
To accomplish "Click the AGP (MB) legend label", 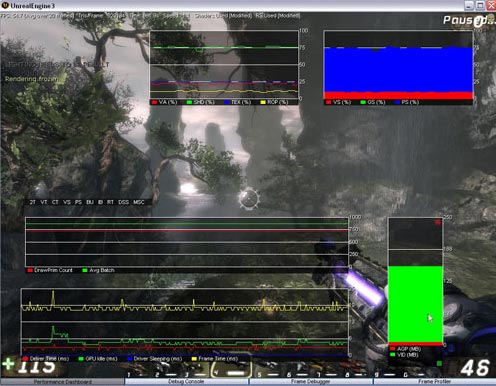I will [x=409, y=349].
